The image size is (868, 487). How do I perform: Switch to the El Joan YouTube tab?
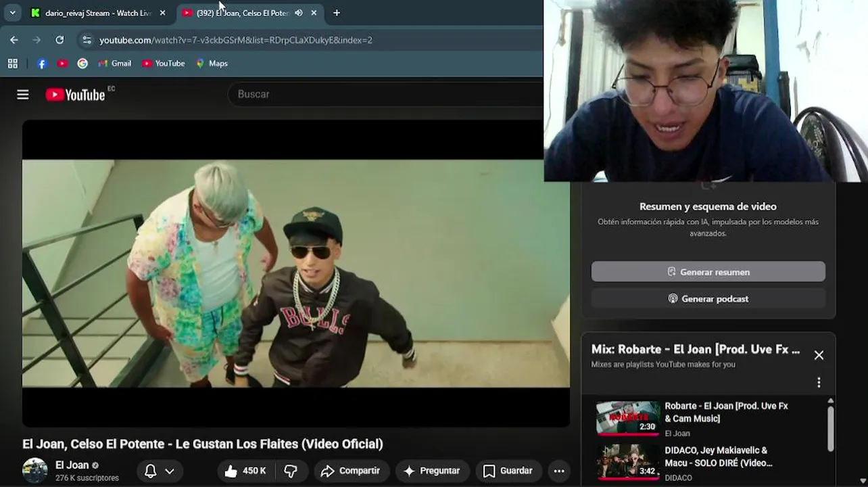point(242,13)
